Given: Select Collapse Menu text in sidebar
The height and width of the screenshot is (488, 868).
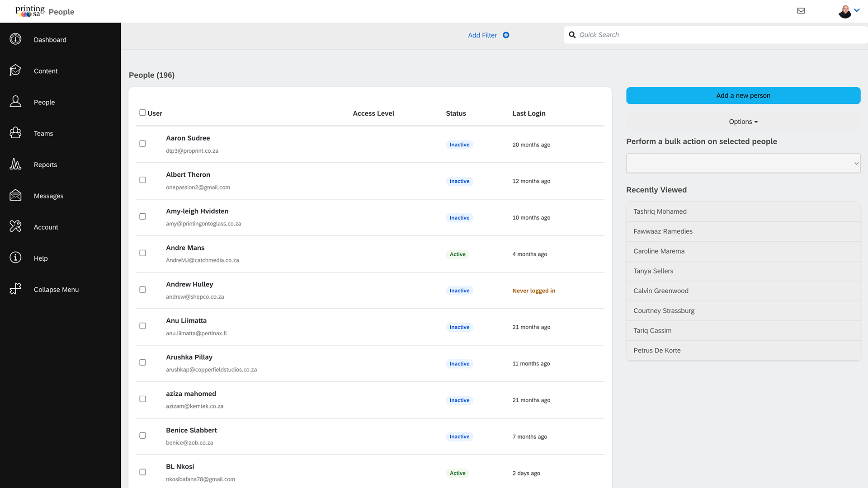Looking at the screenshot, I should coord(56,290).
